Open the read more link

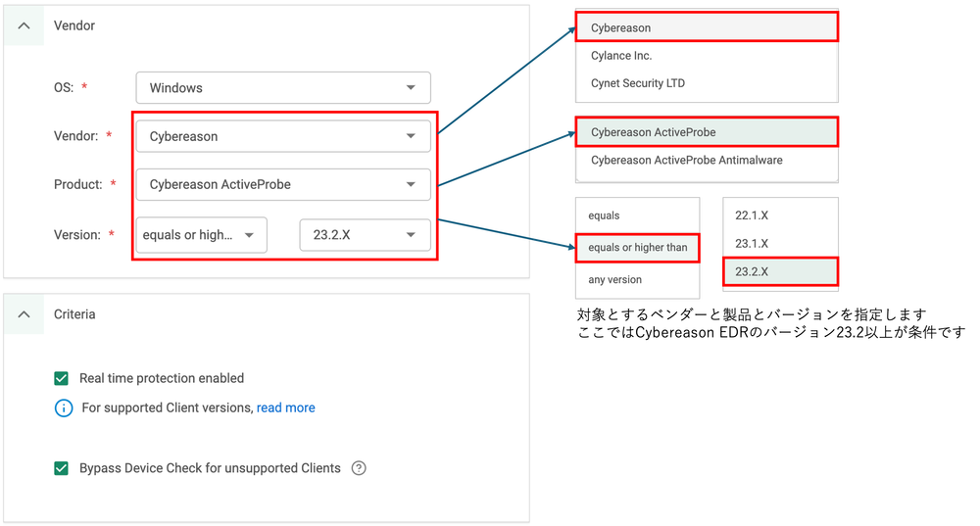click(x=285, y=407)
